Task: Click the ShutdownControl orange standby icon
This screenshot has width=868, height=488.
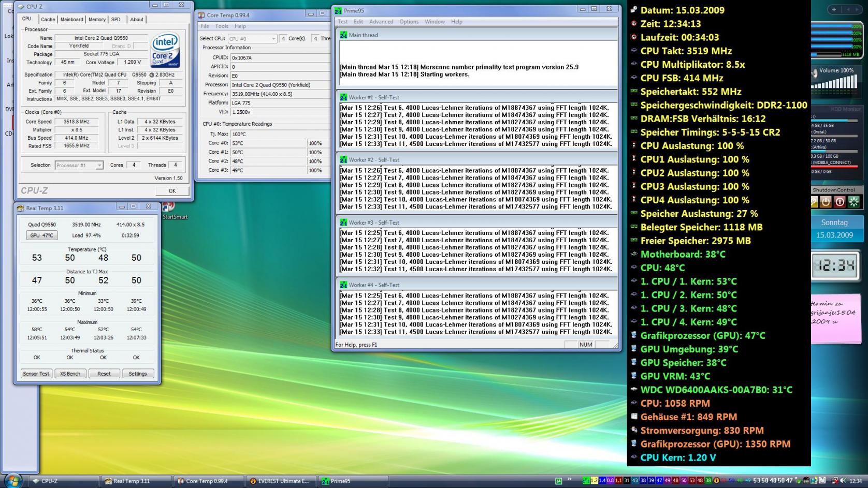Action: point(826,202)
